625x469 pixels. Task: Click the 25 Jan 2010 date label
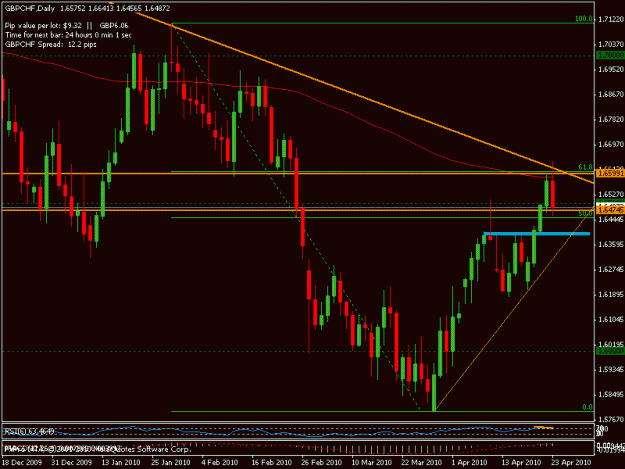(x=171, y=462)
